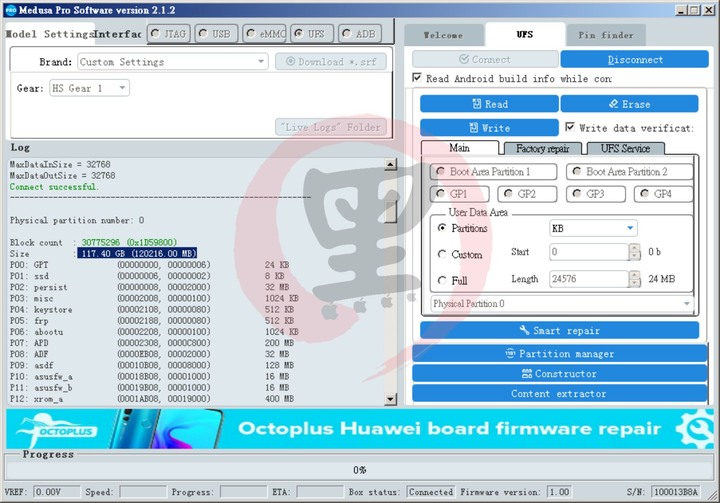Select the GP4 radio option
Image resolution: width=720 pixels, height=503 pixels.
(663, 194)
